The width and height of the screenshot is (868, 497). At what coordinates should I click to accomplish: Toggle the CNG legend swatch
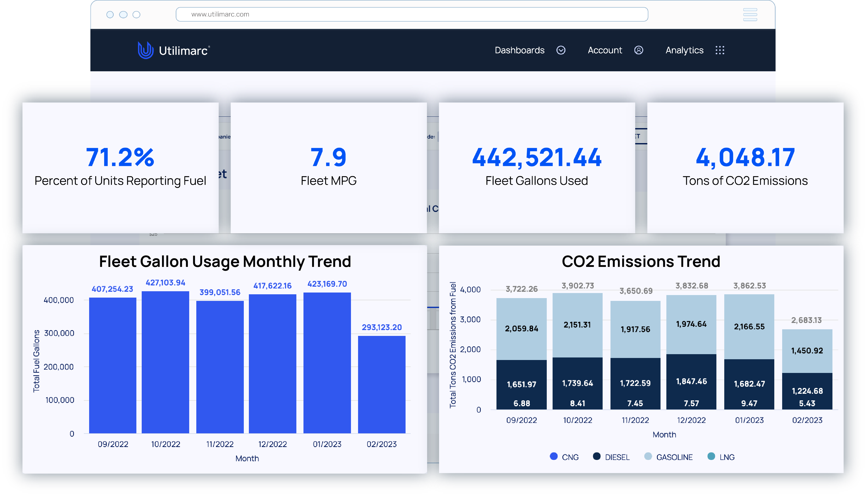[553, 456]
